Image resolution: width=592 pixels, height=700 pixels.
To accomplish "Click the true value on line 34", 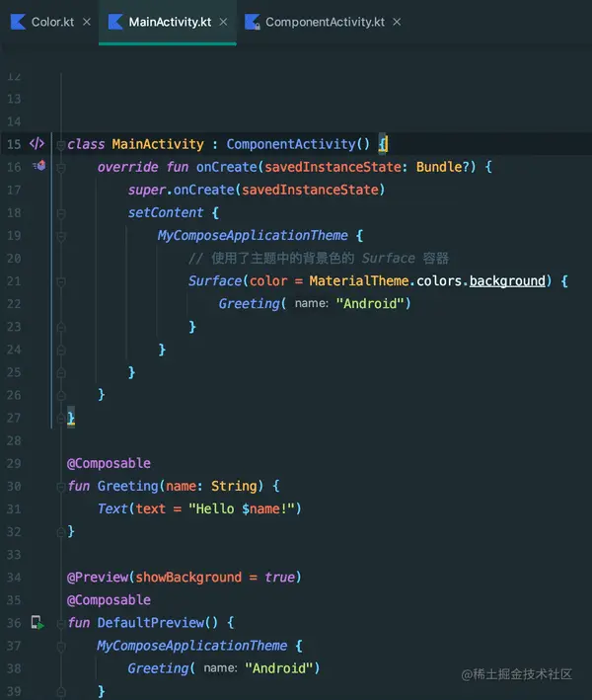I will click(x=279, y=578).
